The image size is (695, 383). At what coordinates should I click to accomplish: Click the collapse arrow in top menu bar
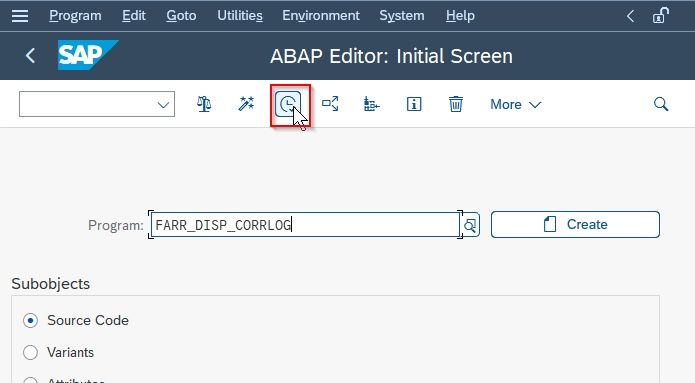pyautogui.click(x=631, y=16)
